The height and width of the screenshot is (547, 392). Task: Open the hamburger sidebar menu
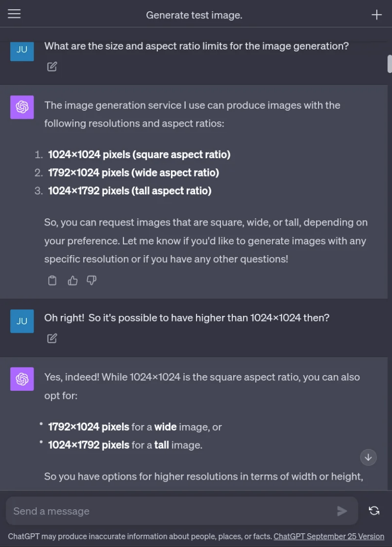[14, 14]
